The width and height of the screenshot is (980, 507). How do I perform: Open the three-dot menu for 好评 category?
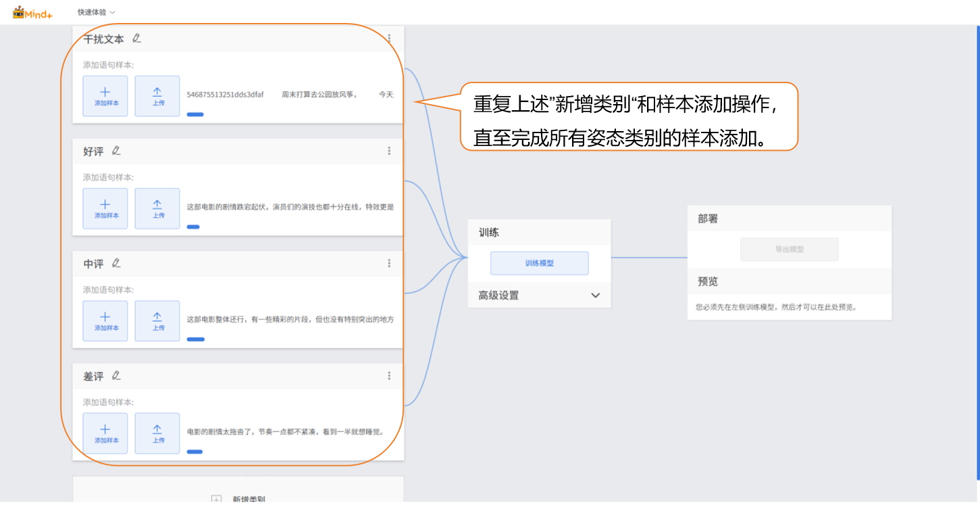[x=389, y=151]
